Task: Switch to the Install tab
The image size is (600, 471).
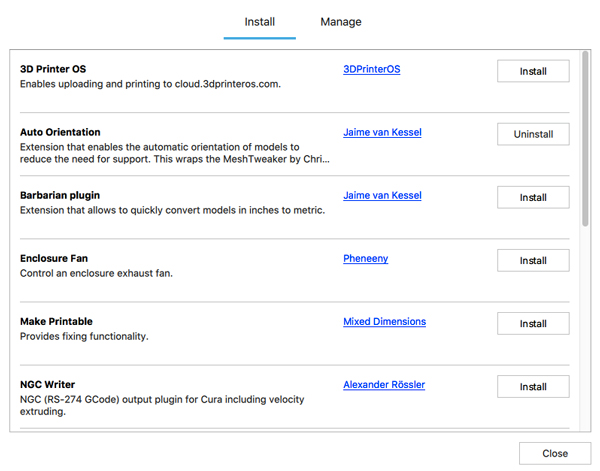Action: 259,22
